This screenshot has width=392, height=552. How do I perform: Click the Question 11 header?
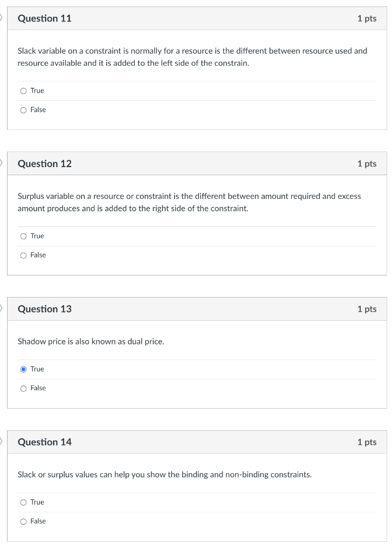click(x=45, y=18)
